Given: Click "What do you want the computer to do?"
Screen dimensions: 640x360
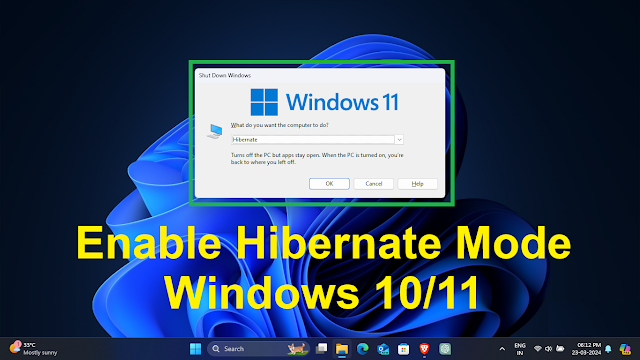Looking at the screenshot, I should 280,125.
